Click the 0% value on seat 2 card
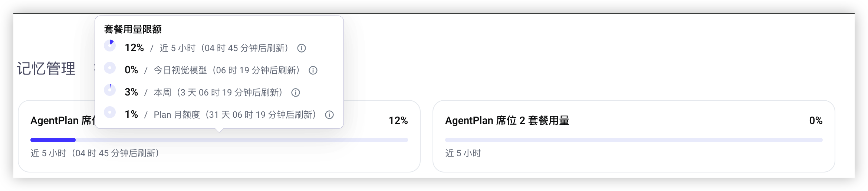 pos(816,121)
